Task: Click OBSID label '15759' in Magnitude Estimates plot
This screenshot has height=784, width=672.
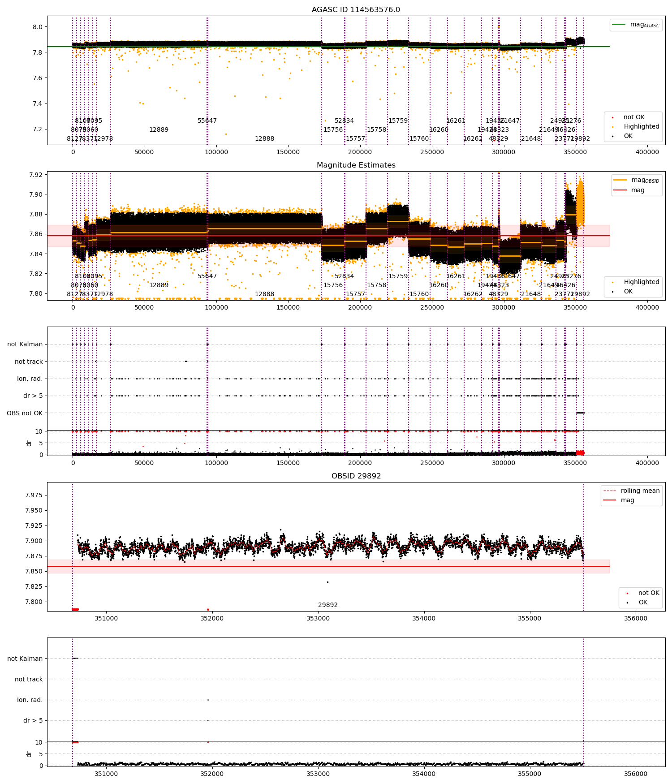Action: click(398, 276)
